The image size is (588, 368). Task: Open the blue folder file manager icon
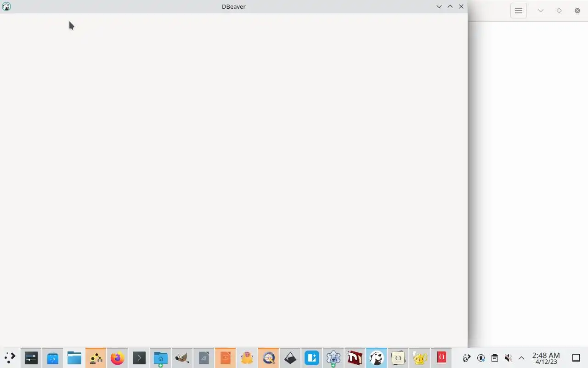tap(74, 357)
